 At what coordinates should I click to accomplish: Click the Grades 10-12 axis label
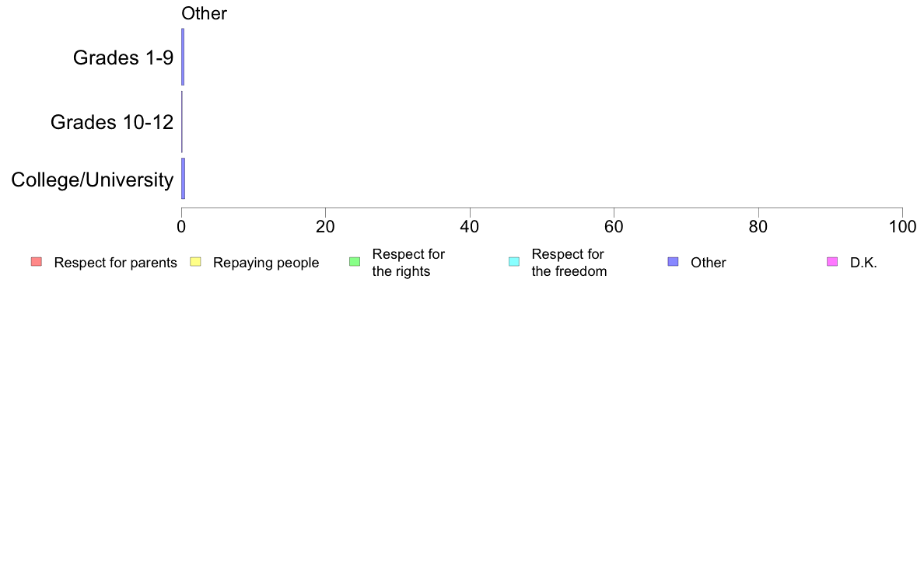[x=112, y=122]
